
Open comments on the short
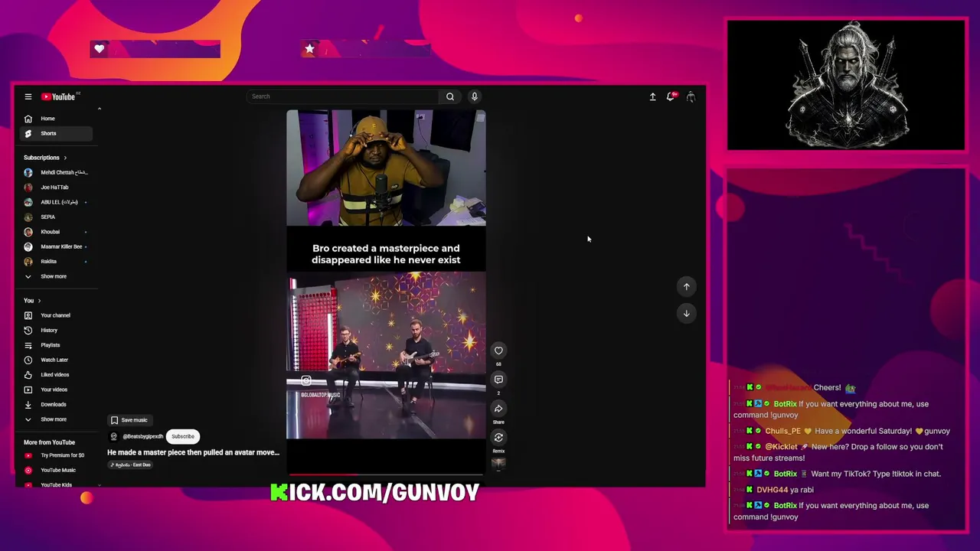pos(498,380)
